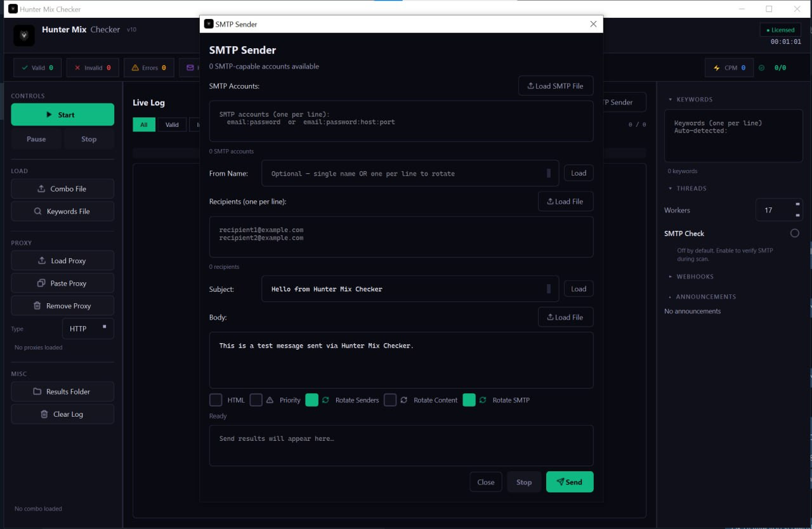Click into the Recipients text area
This screenshot has width=812, height=529.
(401, 237)
